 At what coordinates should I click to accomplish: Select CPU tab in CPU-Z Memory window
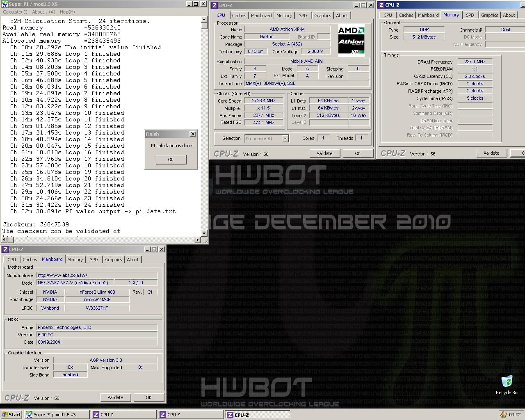click(x=388, y=15)
